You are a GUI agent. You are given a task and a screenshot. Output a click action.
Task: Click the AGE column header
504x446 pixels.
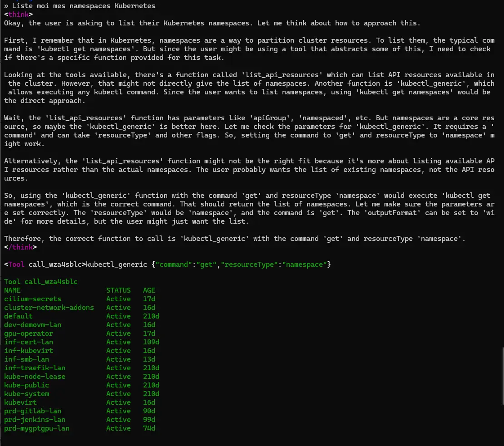[x=149, y=290]
